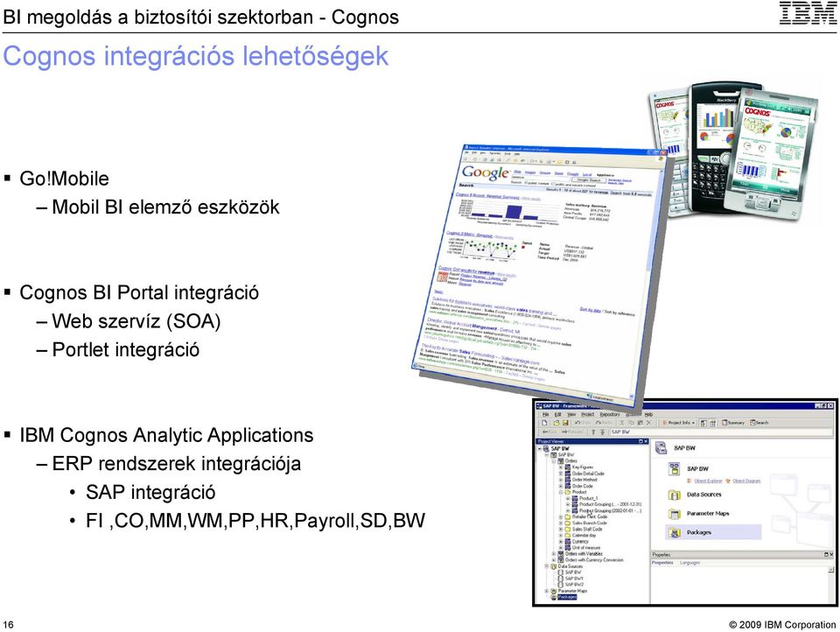The width and height of the screenshot is (840, 632).
Task: Click the Data Sources folder icon in content pane
Action: point(674,495)
